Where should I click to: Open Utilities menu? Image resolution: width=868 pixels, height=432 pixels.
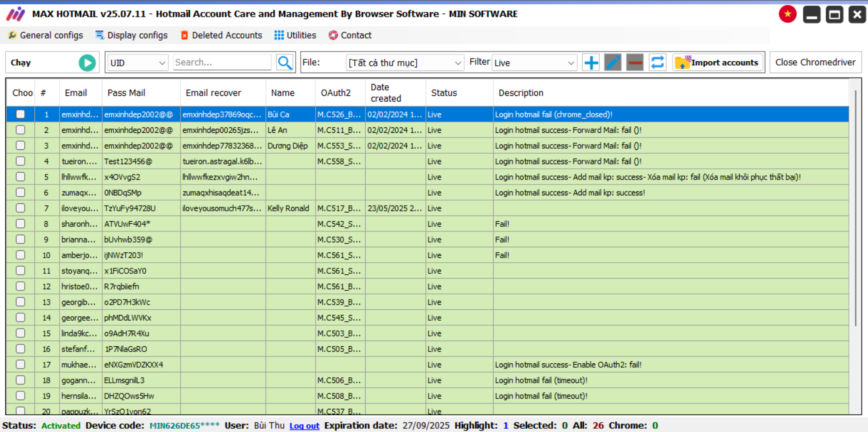295,35
